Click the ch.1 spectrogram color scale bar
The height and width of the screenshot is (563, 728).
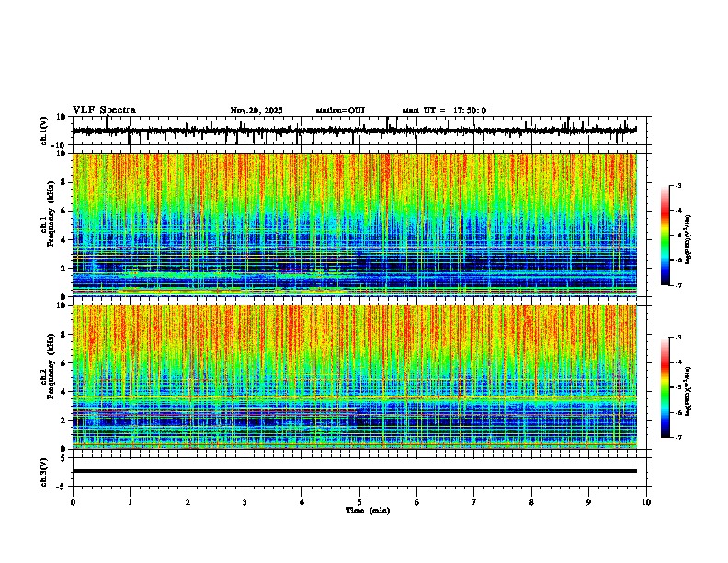click(665, 236)
